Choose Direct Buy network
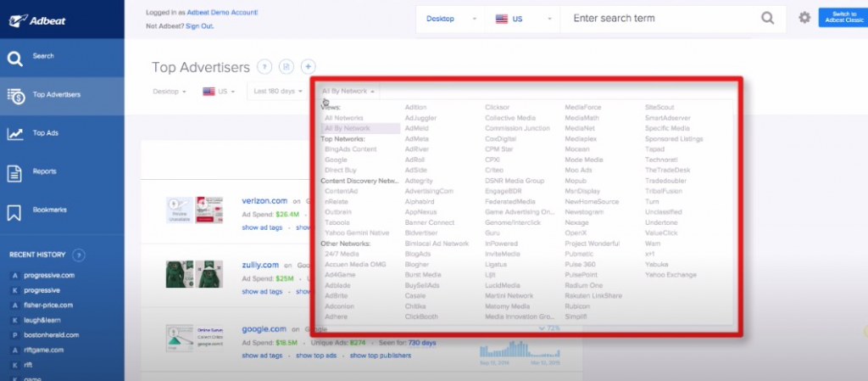The image size is (868, 381). coord(341,171)
